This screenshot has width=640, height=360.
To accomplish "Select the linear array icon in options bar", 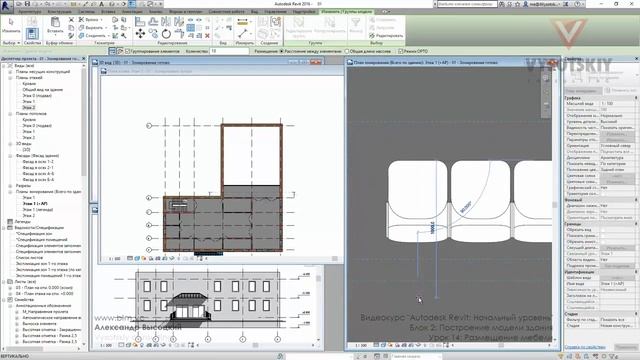I will click(112, 51).
